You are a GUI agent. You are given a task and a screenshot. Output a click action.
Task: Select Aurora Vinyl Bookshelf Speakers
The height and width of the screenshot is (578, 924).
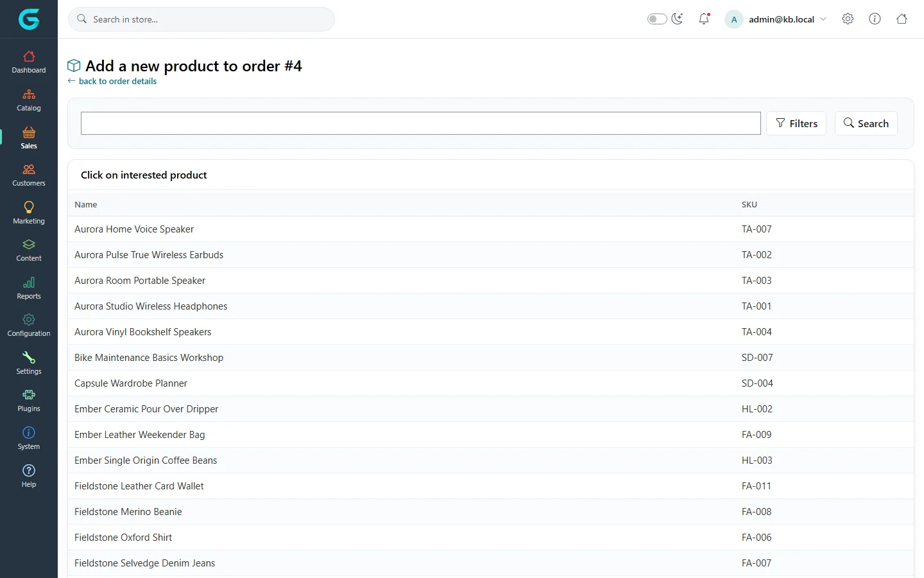(x=491, y=332)
